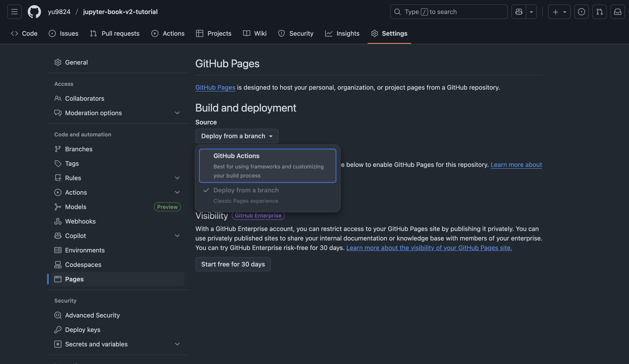Image resolution: width=629 pixels, height=364 pixels.
Task: Click the Preview badge next to Models
Action: pos(167,207)
